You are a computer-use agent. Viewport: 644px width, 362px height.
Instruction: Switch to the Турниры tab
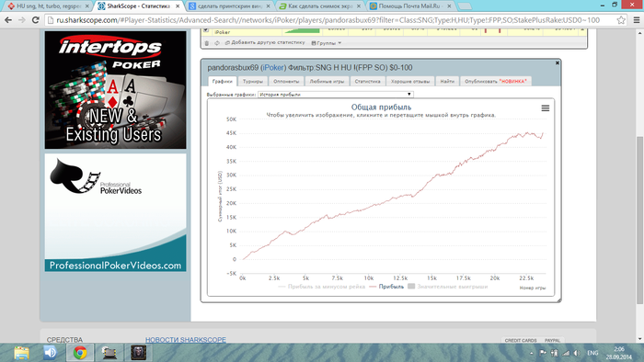tap(253, 81)
